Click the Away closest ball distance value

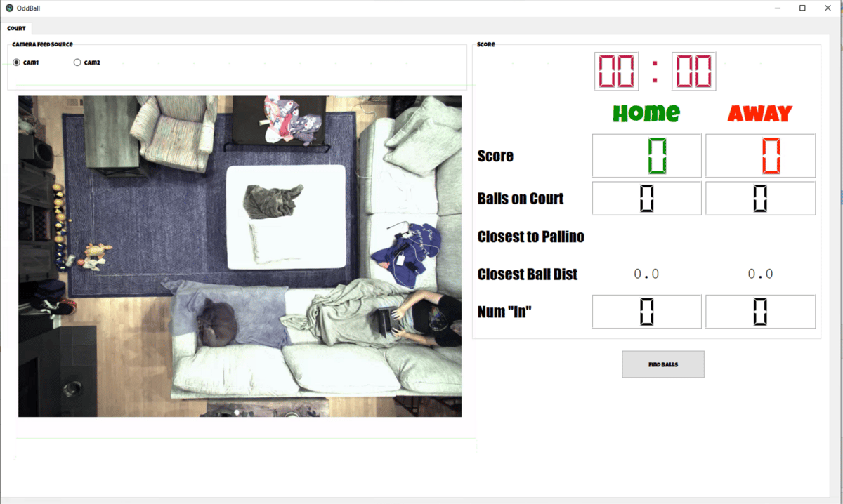760,274
